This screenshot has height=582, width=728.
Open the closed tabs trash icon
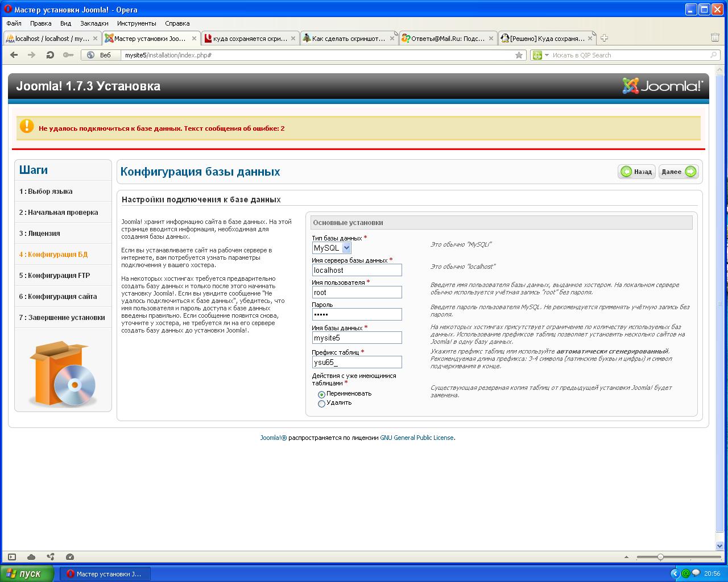point(715,38)
